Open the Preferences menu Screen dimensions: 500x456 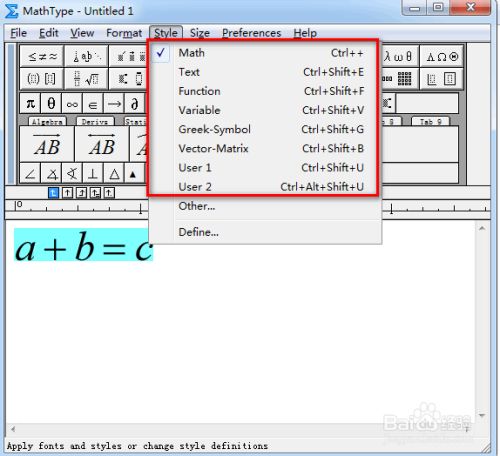click(x=252, y=33)
